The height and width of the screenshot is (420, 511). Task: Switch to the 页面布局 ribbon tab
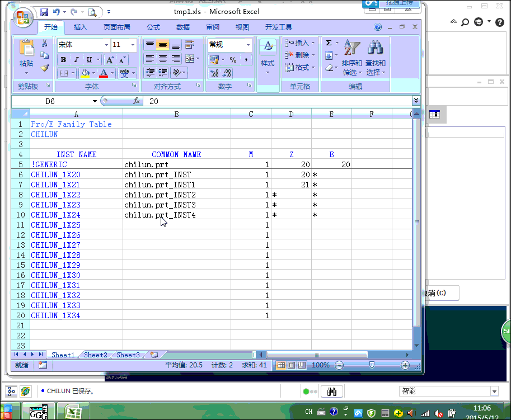[x=116, y=27]
